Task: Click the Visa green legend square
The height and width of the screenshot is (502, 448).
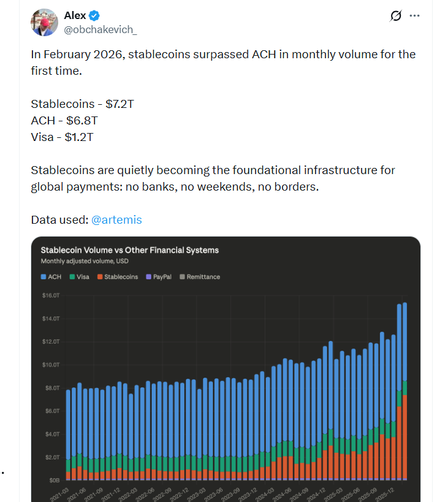Action: pyautogui.click(x=71, y=277)
